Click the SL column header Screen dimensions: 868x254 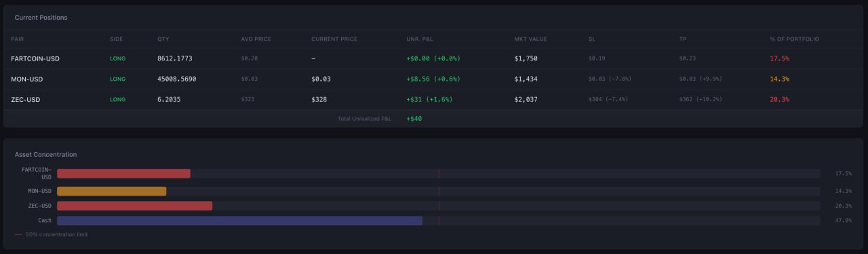[x=592, y=39]
